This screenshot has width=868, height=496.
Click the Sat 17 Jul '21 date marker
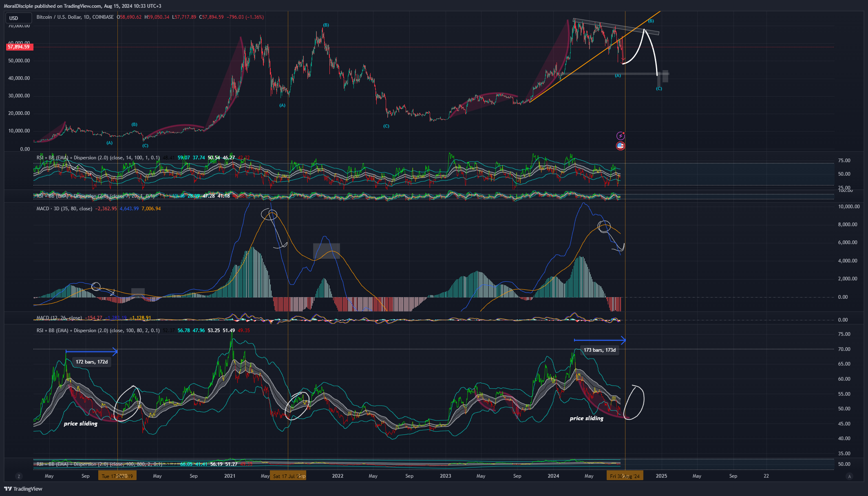coord(288,476)
